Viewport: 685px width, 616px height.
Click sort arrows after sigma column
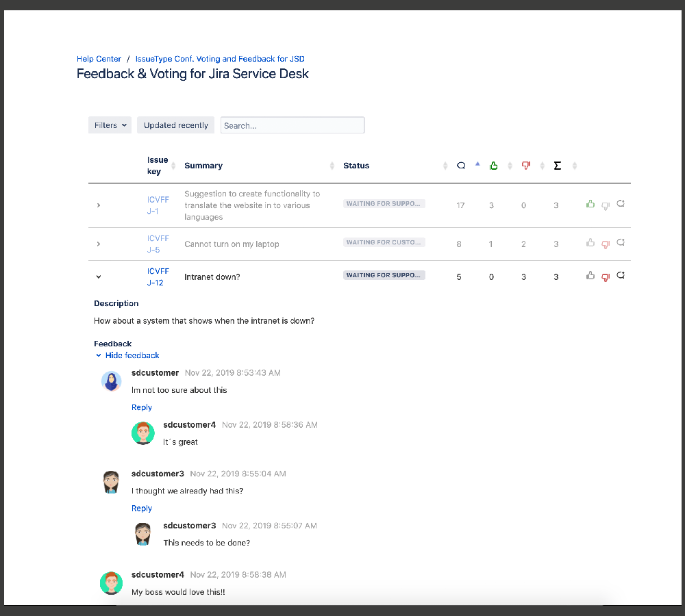click(575, 166)
